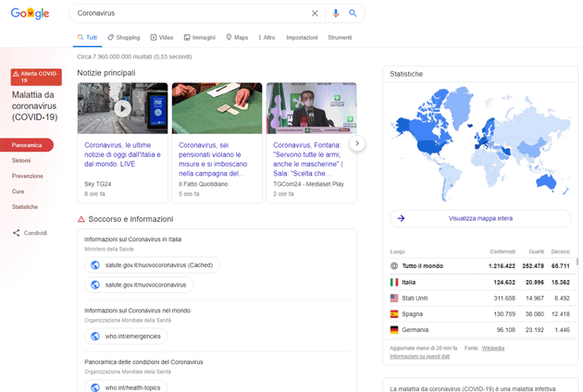Click the Condividi share icon

16,233
